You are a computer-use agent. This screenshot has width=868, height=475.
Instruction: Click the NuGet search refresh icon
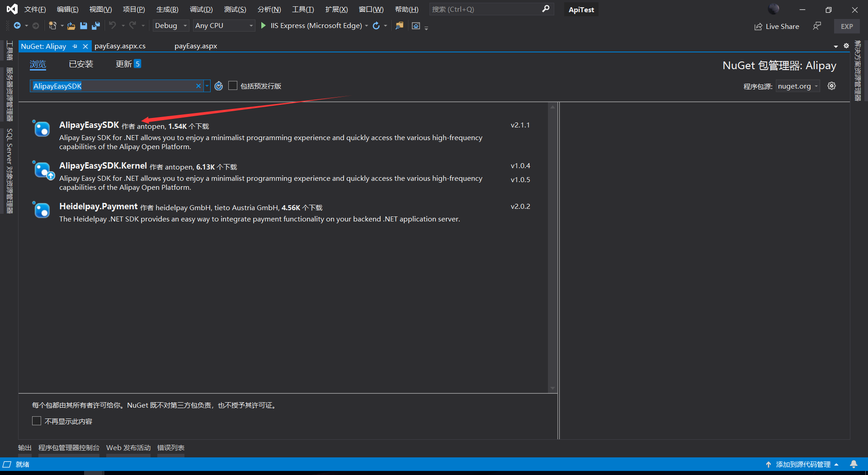219,86
